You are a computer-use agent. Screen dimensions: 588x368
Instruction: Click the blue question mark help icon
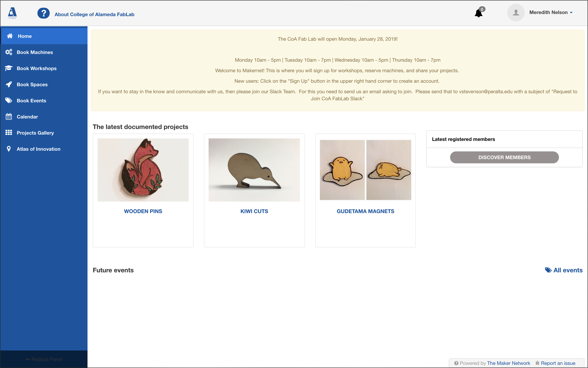tap(44, 13)
